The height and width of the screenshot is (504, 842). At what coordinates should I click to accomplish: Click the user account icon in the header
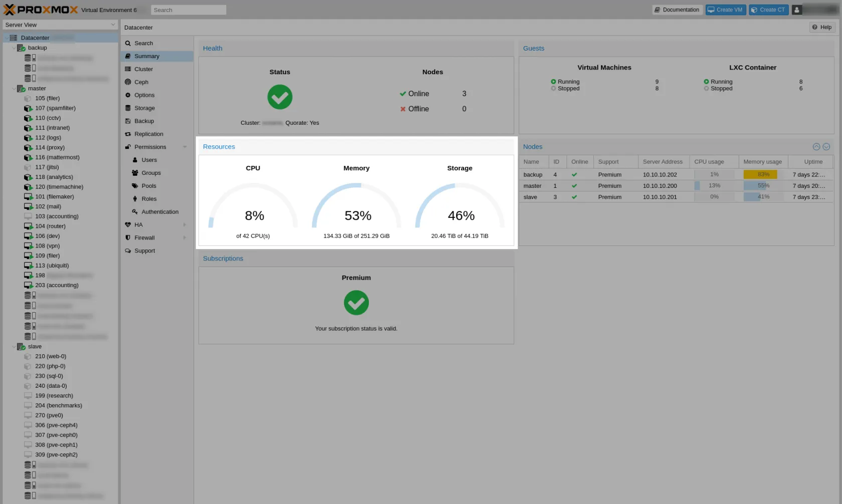[x=796, y=10]
